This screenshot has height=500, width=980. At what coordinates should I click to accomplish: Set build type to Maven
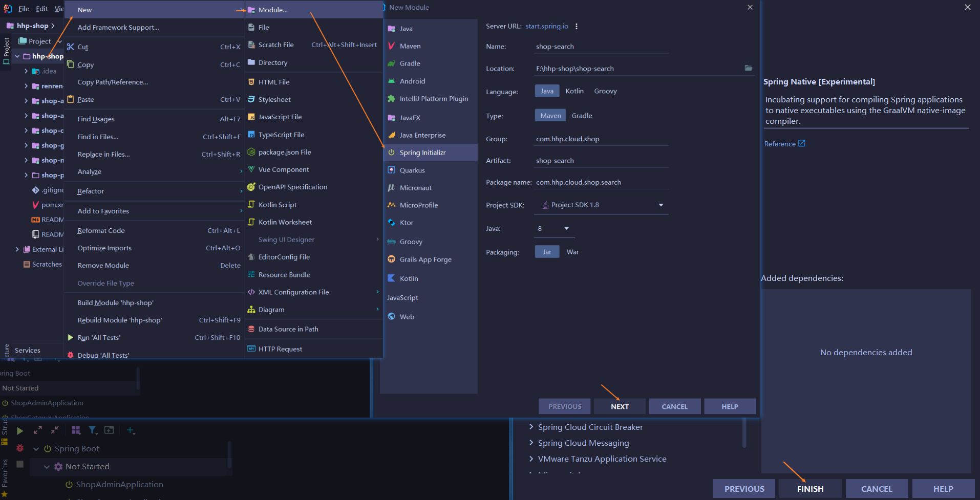(550, 116)
